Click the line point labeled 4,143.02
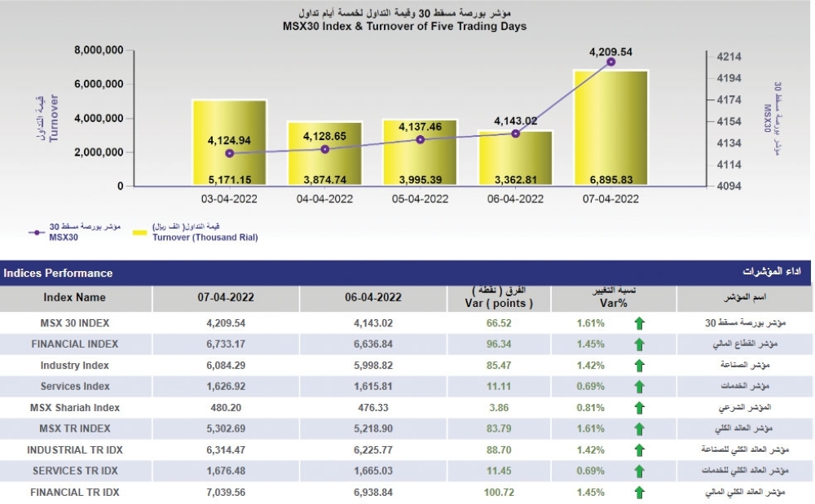Image resolution: width=815 pixels, height=504 pixels. [x=516, y=134]
